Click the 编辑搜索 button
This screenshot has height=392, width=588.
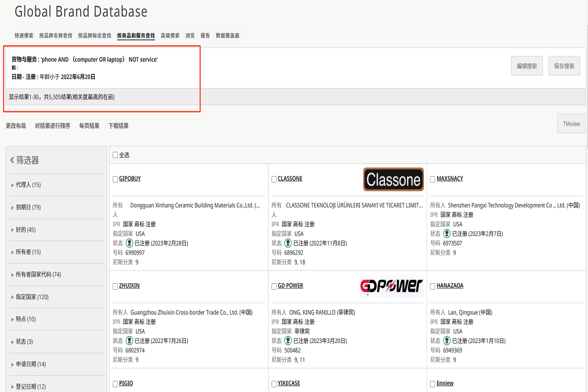[x=527, y=66]
